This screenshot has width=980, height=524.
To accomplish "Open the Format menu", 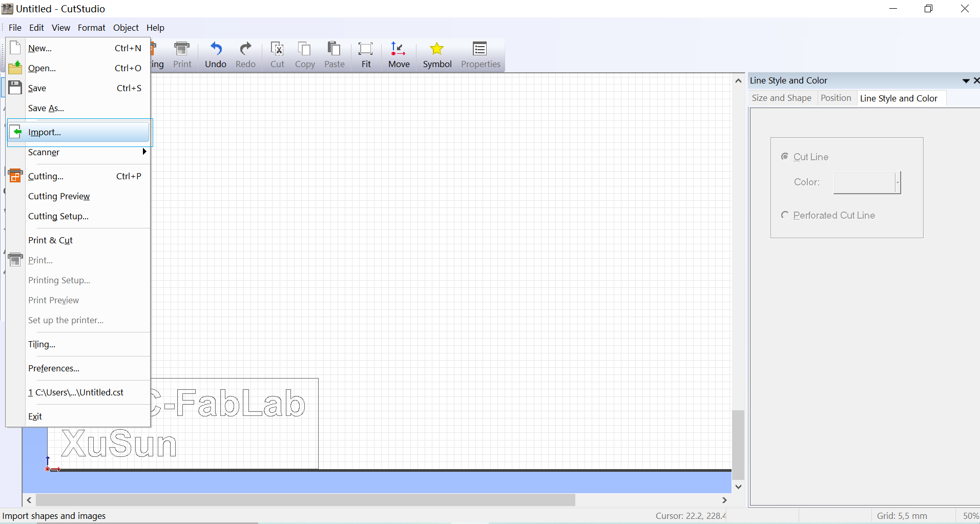I will (x=92, y=28).
